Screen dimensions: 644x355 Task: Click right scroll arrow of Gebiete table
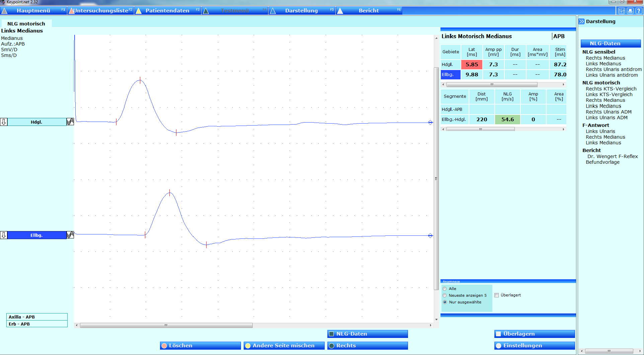[563, 85]
